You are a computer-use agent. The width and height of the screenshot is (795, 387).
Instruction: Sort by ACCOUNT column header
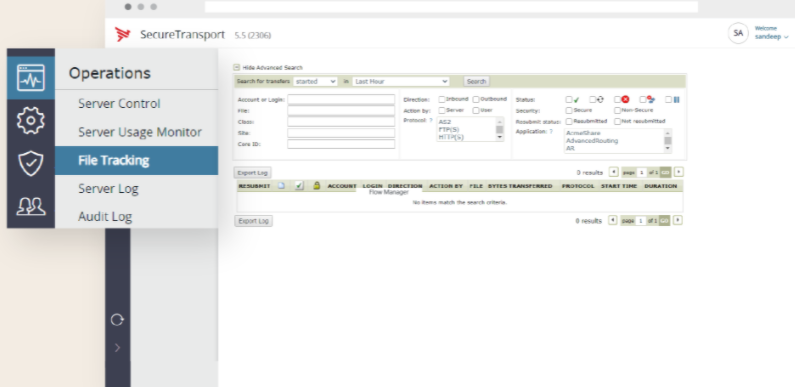(342, 186)
